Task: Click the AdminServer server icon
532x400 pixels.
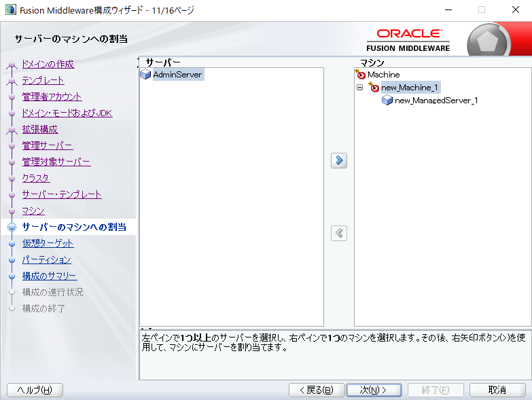Action: (x=145, y=75)
